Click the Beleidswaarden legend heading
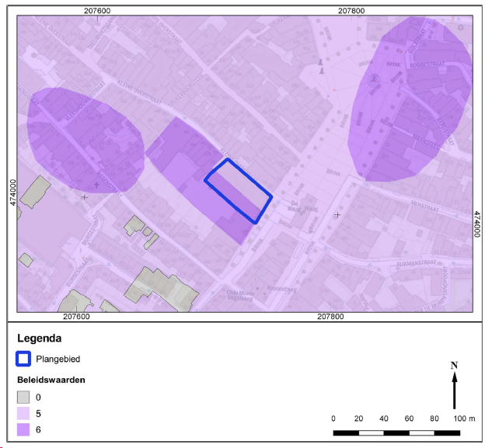 51,380
